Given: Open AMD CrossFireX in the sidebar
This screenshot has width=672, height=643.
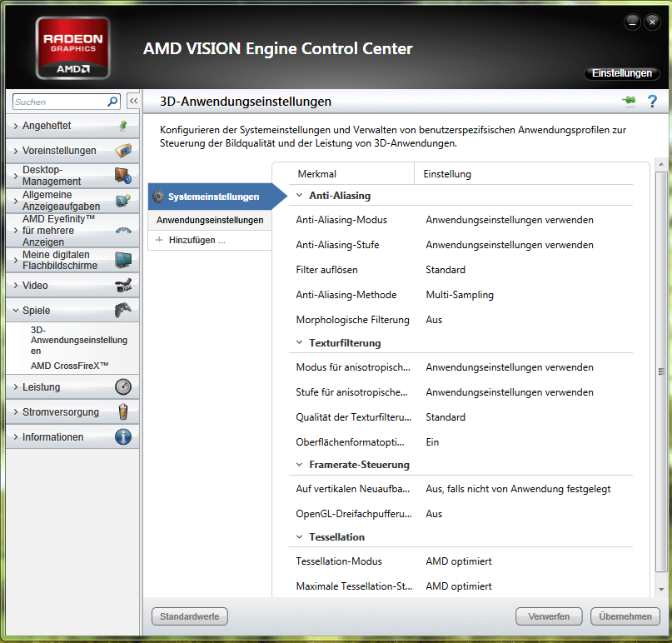Looking at the screenshot, I should 69,366.
